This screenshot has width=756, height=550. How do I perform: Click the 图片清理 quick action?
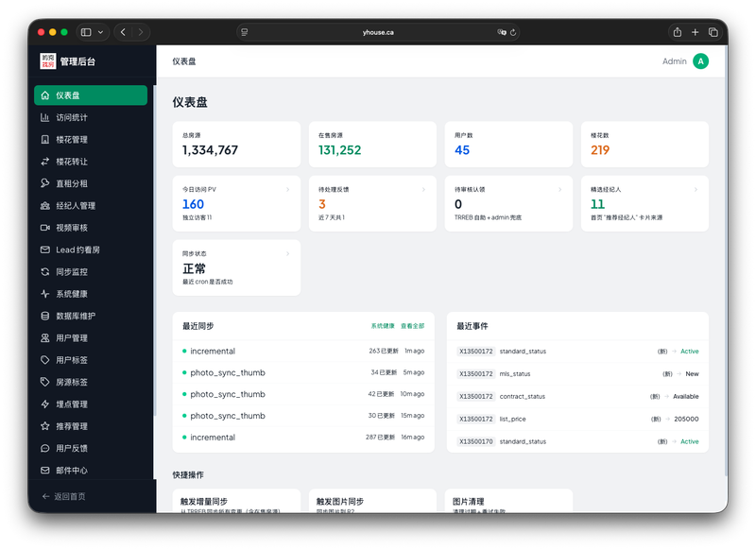(x=508, y=501)
